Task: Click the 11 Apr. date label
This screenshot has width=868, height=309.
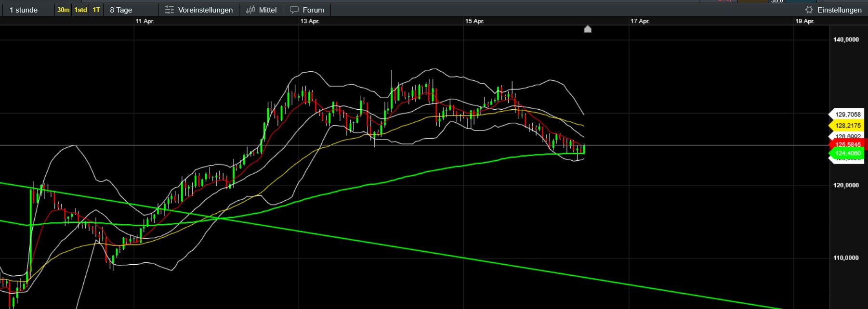Action: [145, 21]
